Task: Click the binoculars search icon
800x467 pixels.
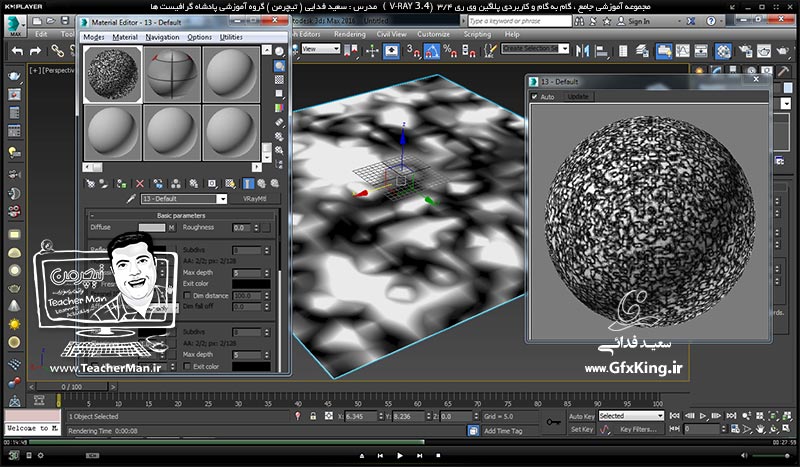Action: [579, 21]
